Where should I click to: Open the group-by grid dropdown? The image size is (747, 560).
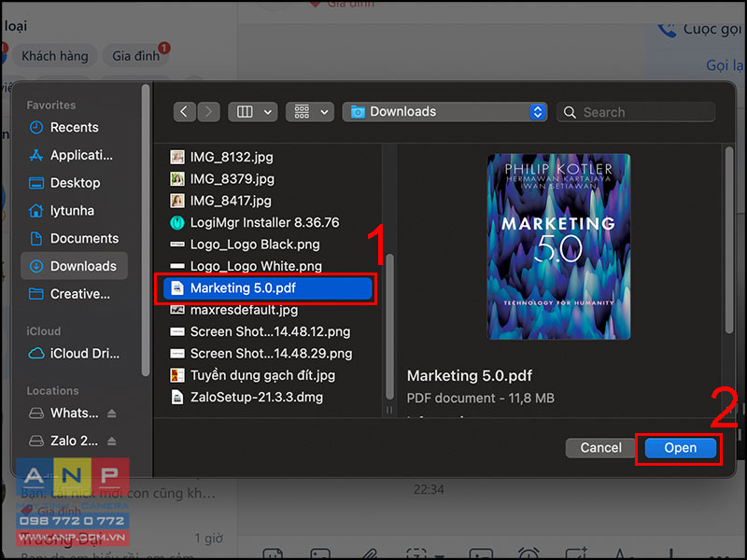pyautogui.click(x=310, y=112)
